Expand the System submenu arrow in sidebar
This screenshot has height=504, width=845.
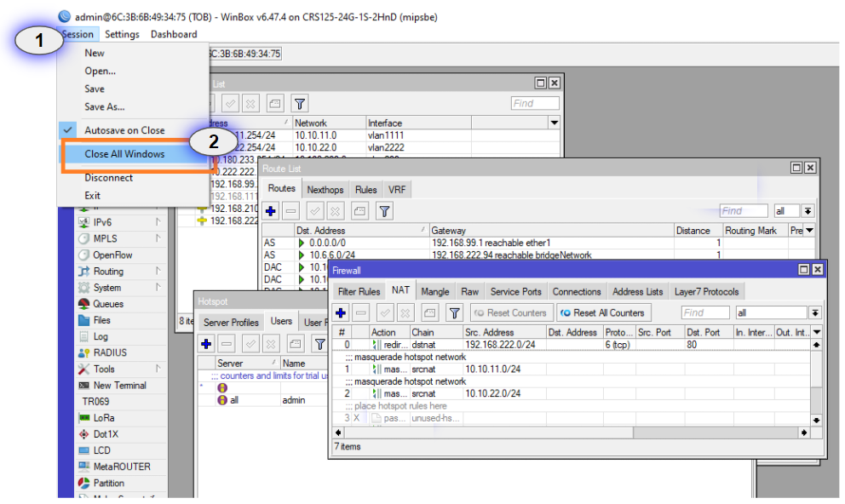click(158, 287)
